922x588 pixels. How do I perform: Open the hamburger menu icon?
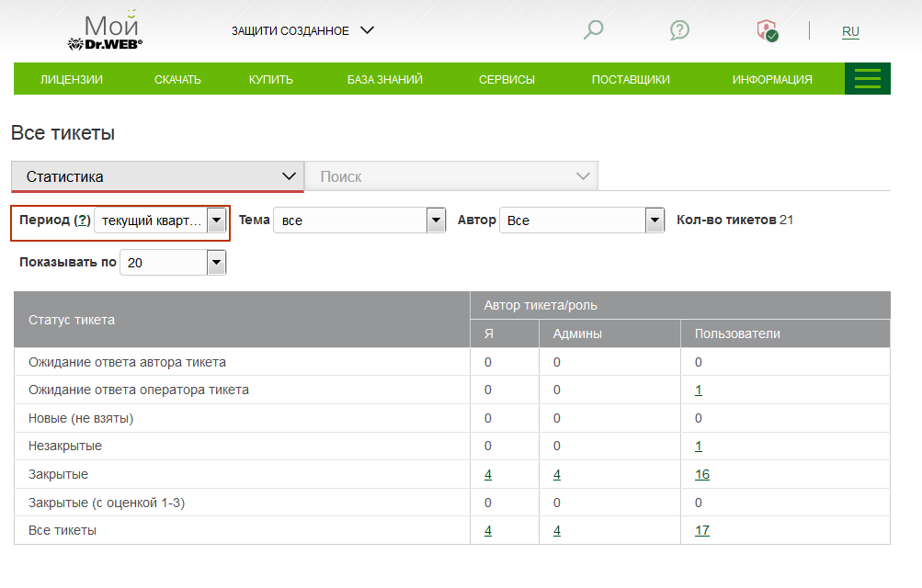click(868, 79)
